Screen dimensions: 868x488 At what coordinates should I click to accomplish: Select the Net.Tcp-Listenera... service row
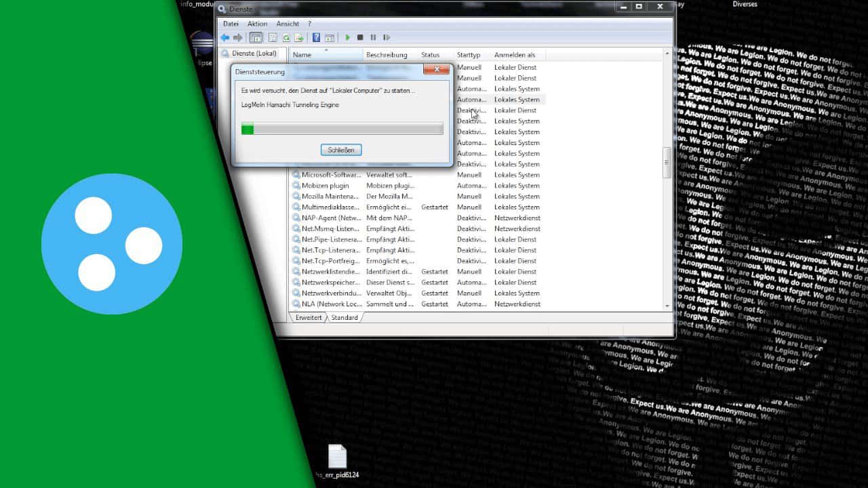pyautogui.click(x=418, y=250)
